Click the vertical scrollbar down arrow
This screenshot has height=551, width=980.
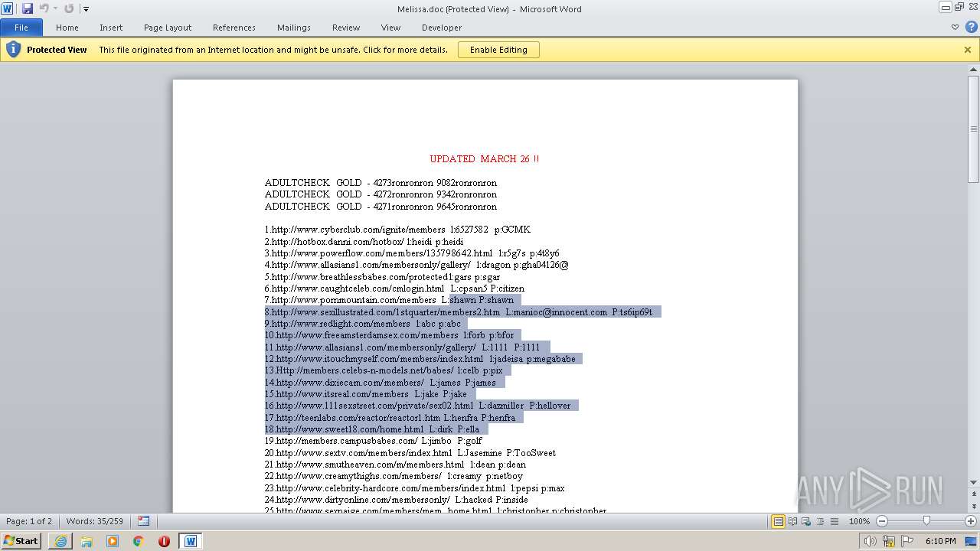[974, 483]
